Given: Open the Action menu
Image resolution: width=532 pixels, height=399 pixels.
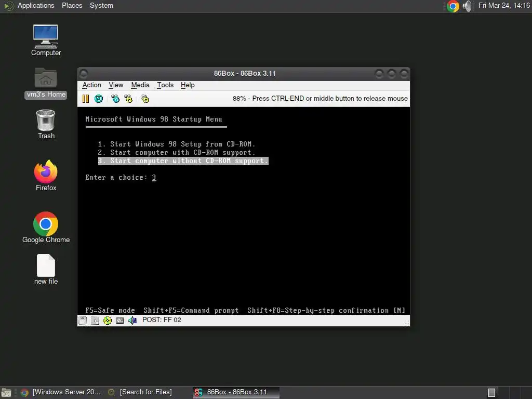Looking at the screenshot, I should [x=91, y=85].
